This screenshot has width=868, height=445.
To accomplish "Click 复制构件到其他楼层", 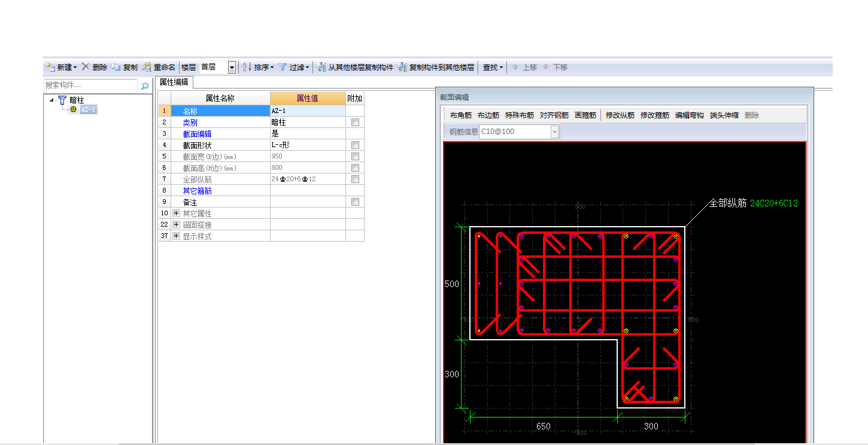I will pyautogui.click(x=436, y=68).
